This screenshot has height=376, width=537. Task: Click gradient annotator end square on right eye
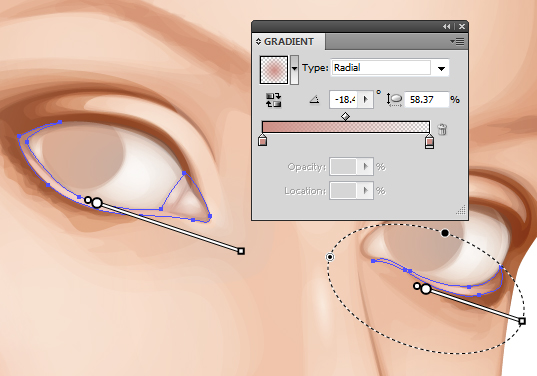click(x=522, y=321)
